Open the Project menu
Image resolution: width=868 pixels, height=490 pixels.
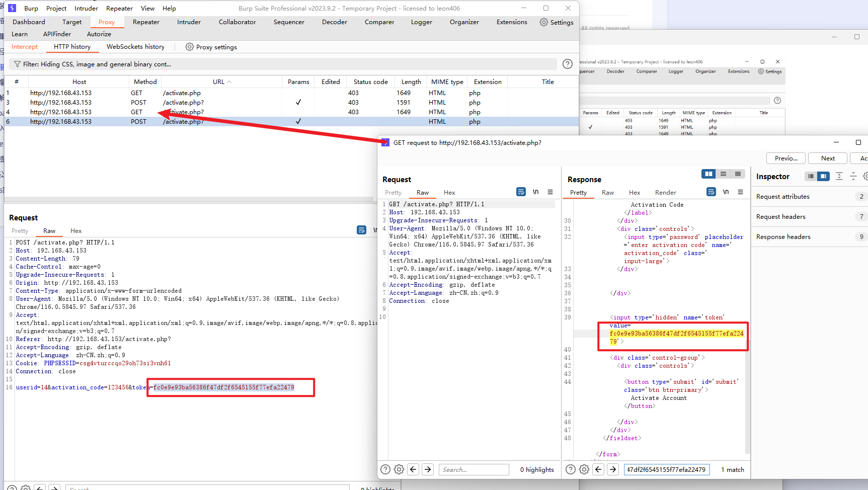(x=56, y=9)
